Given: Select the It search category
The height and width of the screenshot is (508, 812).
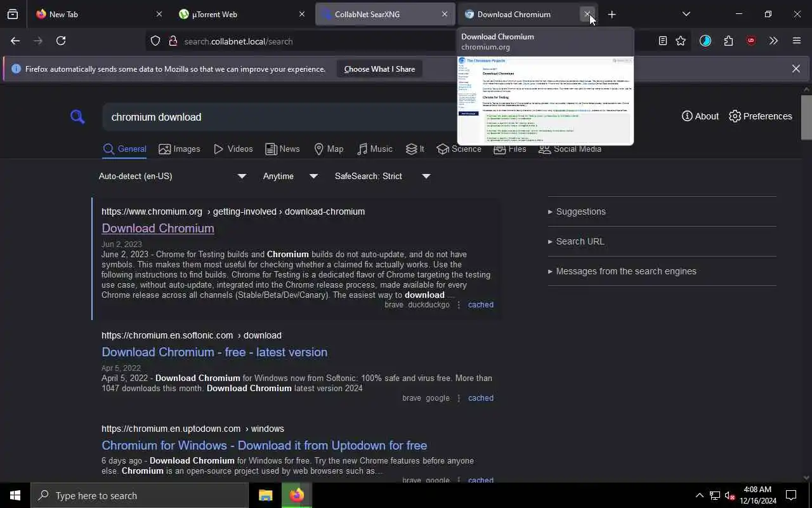Looking at the screenshot, I should tap(415, 149).
